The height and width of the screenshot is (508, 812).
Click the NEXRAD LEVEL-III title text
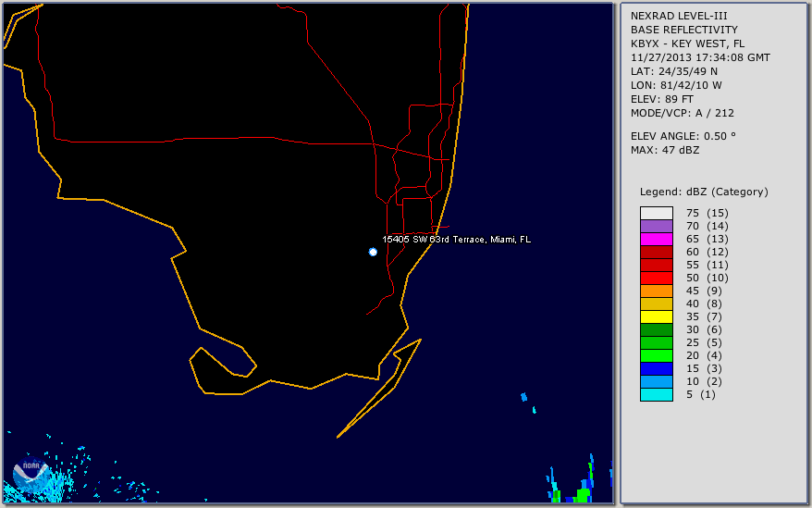point(679,16)
